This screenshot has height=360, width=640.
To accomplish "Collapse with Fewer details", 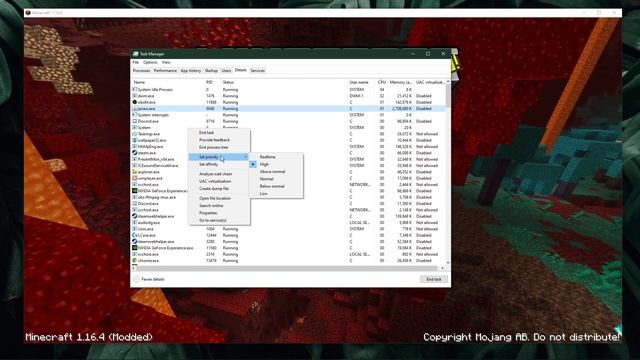I will (149, 279).
